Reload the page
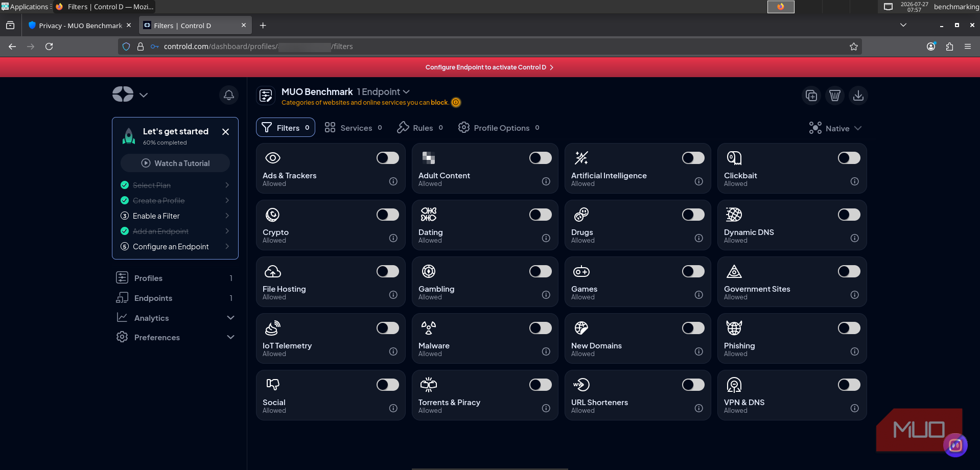 pyautogui.click(x=49, y=46)
